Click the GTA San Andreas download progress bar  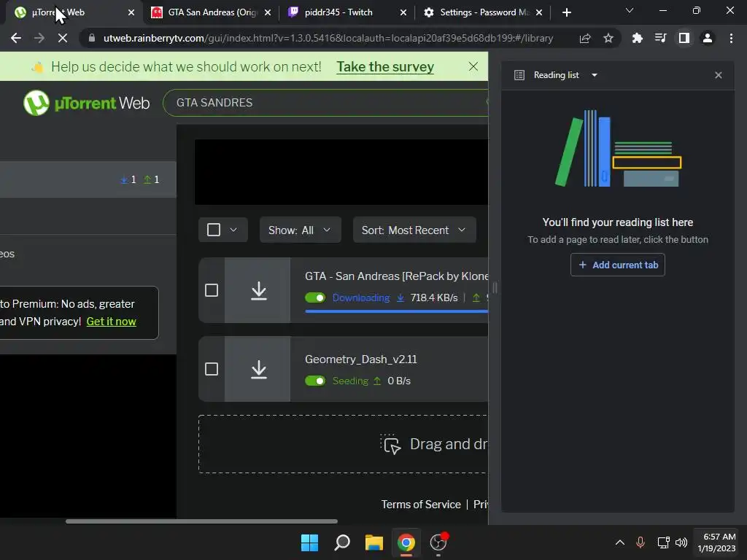tap(396, 311)
